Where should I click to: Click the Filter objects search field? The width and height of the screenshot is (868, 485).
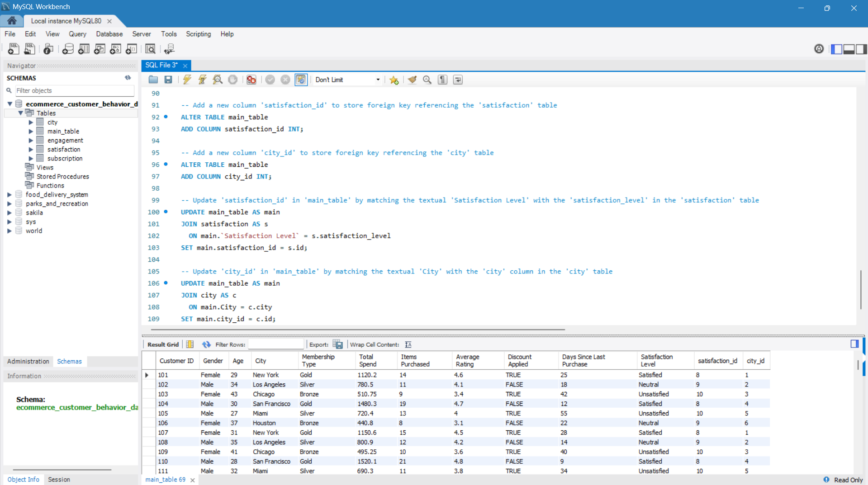(x=75, y=90)
